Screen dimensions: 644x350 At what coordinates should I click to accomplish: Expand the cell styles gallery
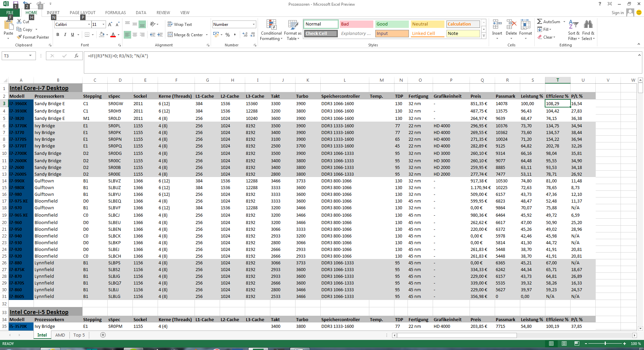(x=484, y=36)
